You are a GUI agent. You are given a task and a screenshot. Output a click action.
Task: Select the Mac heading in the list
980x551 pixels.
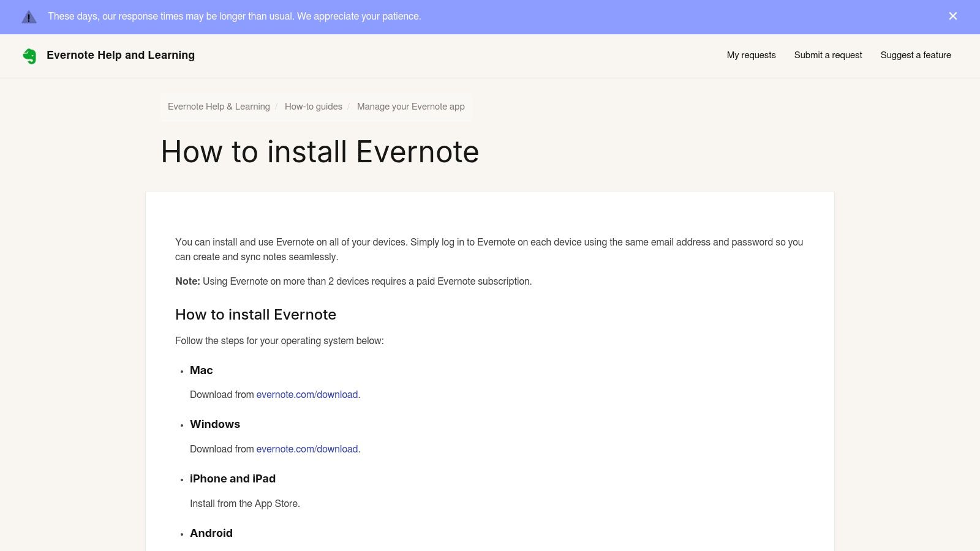coord(201,370)
